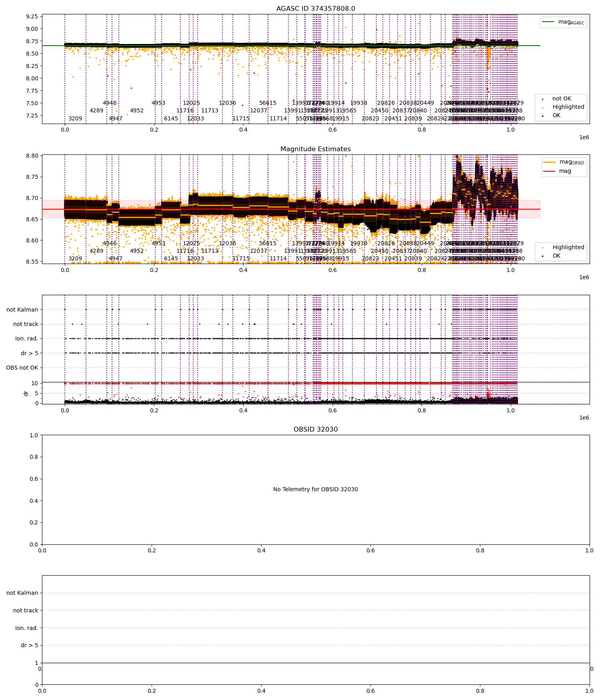
Task: Click OBSID label 6145 in the top plot
Action: pyautogui.click(x=171, y=119)
